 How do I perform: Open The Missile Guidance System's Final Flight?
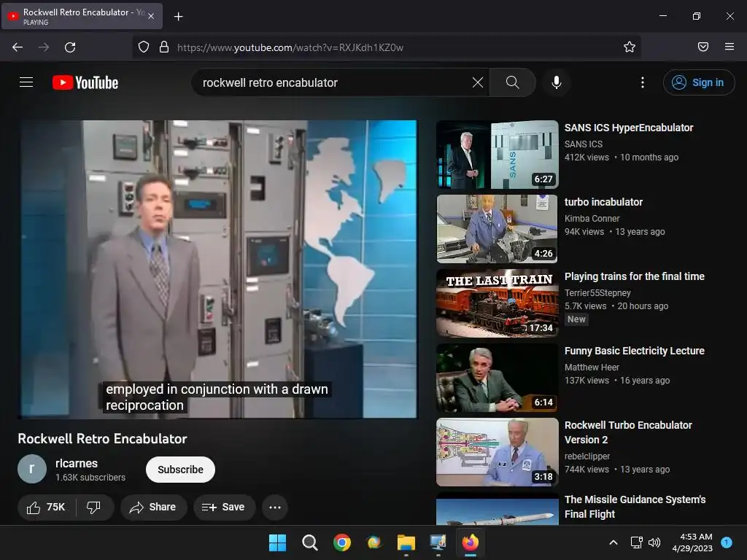click(635, 507)
